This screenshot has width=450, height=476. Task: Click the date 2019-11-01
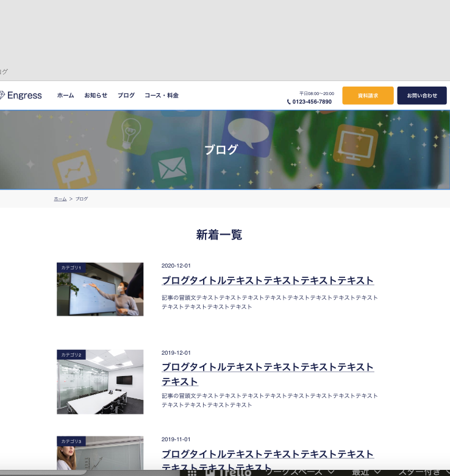(176, 439)
